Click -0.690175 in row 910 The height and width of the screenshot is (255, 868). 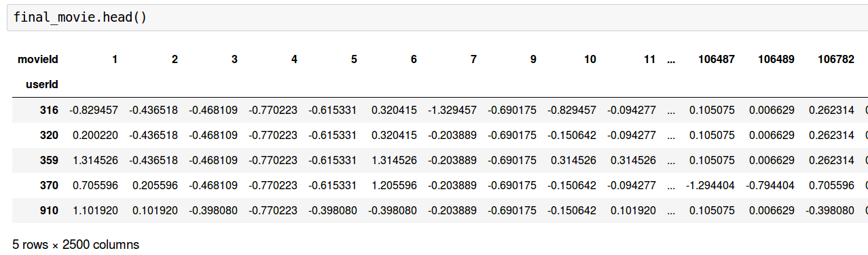point(512,210)
